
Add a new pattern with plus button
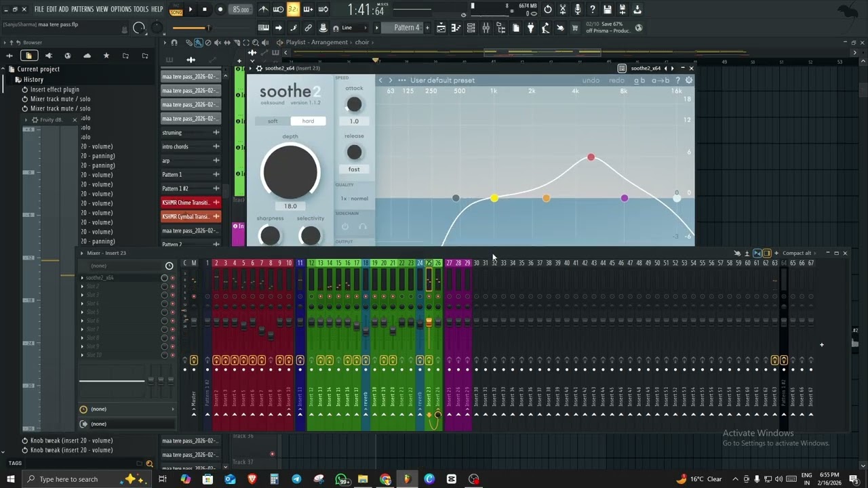pos(428,28)
